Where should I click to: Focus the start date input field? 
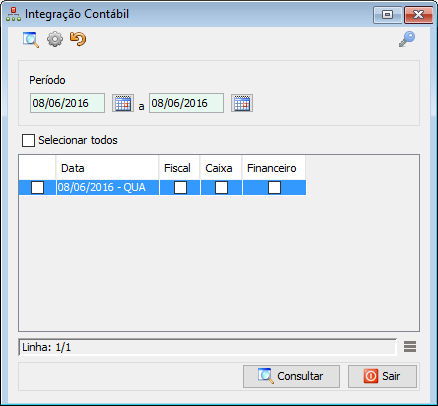(x=67, y=103)
